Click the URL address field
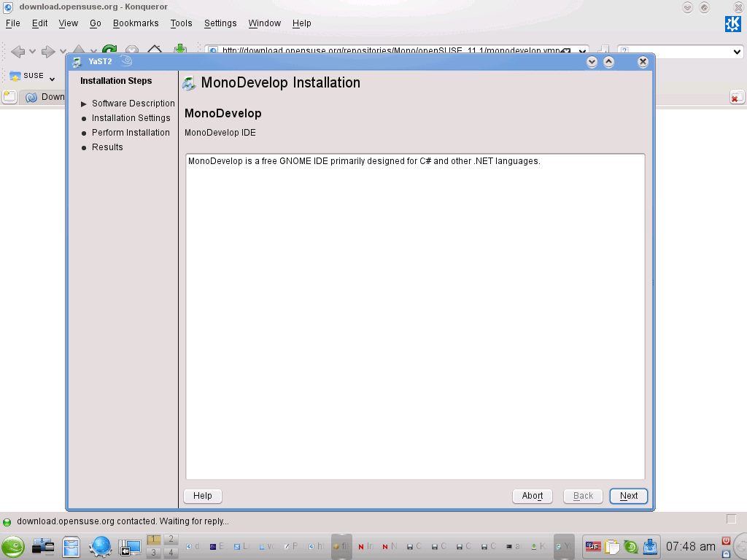Viewport: 747px width, 560px height. [391, 50]
